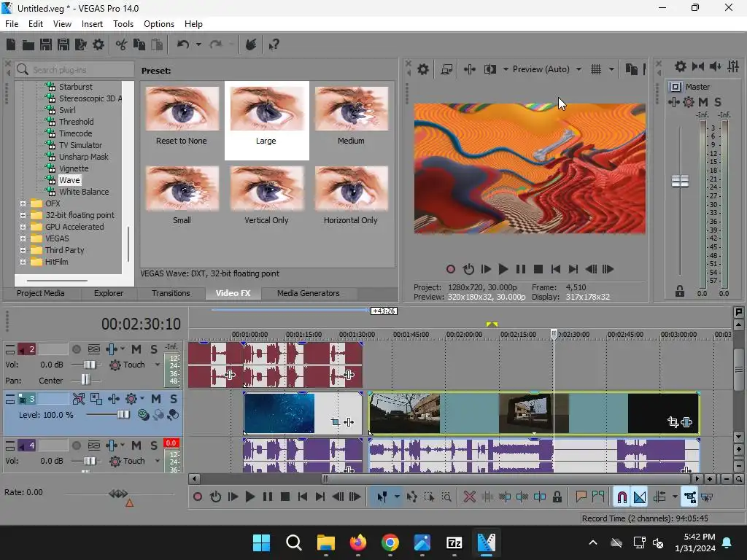Save the project with floppy disk icon
The image size is (747, 560).
point(46,44)
